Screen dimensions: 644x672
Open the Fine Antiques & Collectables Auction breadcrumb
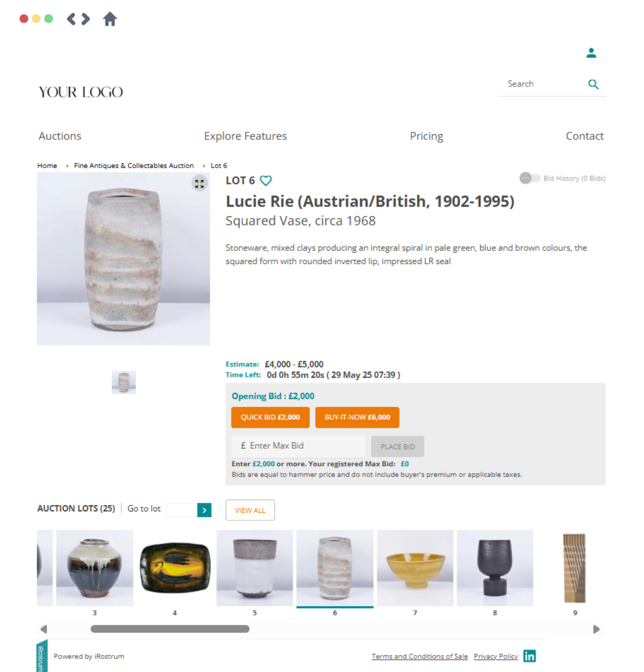coord(134,166)
